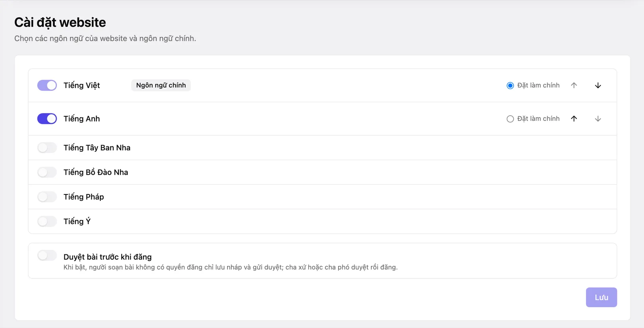Click the Tiếng Anh language label
This screenshot has width=644, height=328.
(x=82, y=119)
